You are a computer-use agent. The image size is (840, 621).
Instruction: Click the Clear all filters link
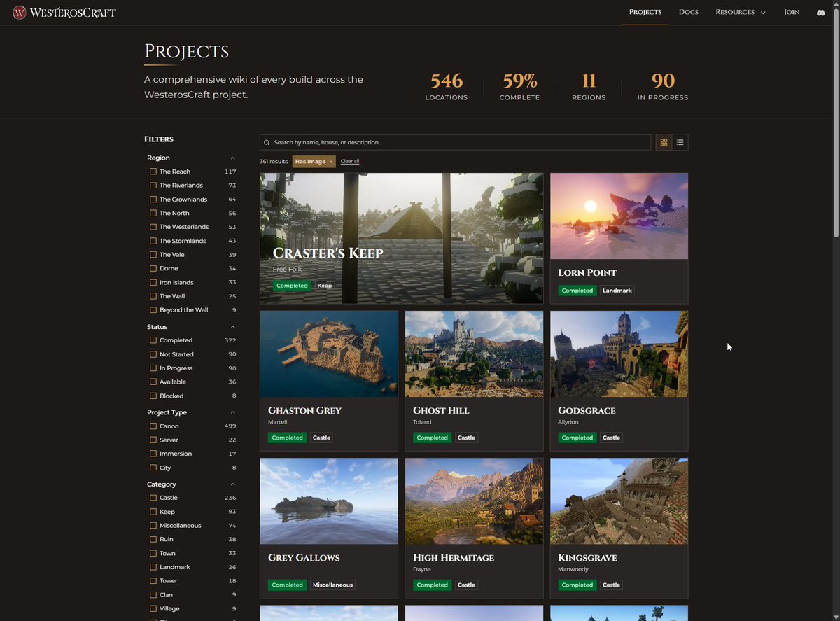(x=350, y=162)
